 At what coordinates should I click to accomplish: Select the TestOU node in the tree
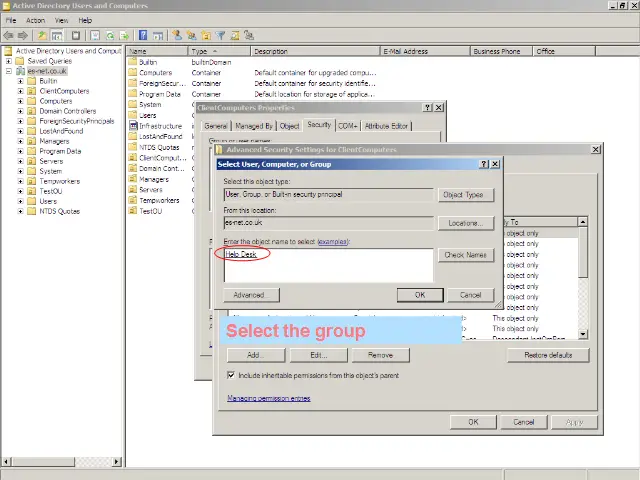51,191
